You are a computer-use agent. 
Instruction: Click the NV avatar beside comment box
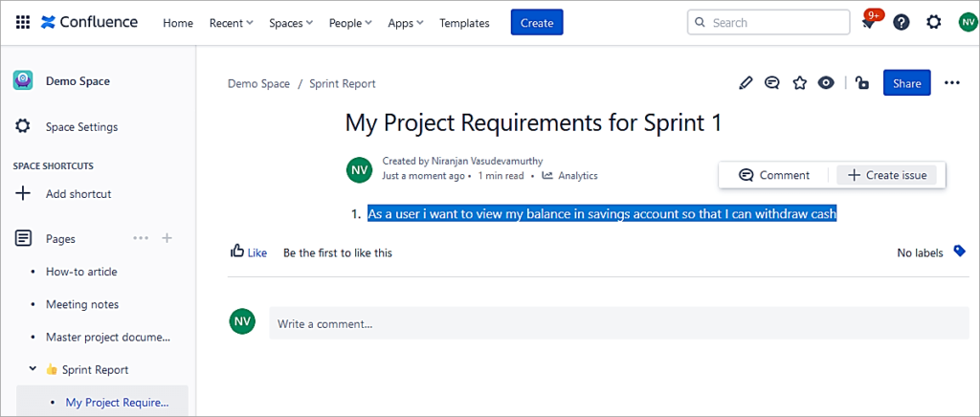click(242, 320)
